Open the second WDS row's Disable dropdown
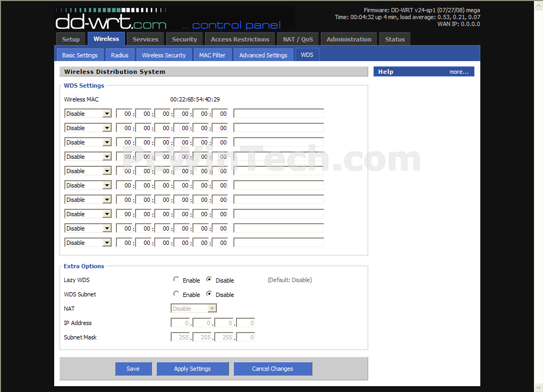 pyautogui.click(x=88, y=128)
